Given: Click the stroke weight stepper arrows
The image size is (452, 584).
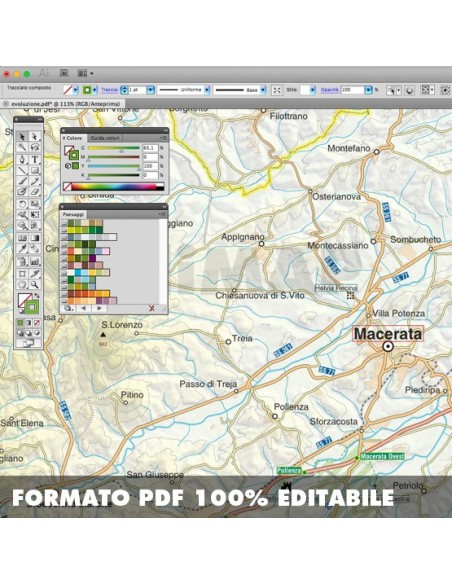Looking at the screenshot, I should click(x=124, y=90).
